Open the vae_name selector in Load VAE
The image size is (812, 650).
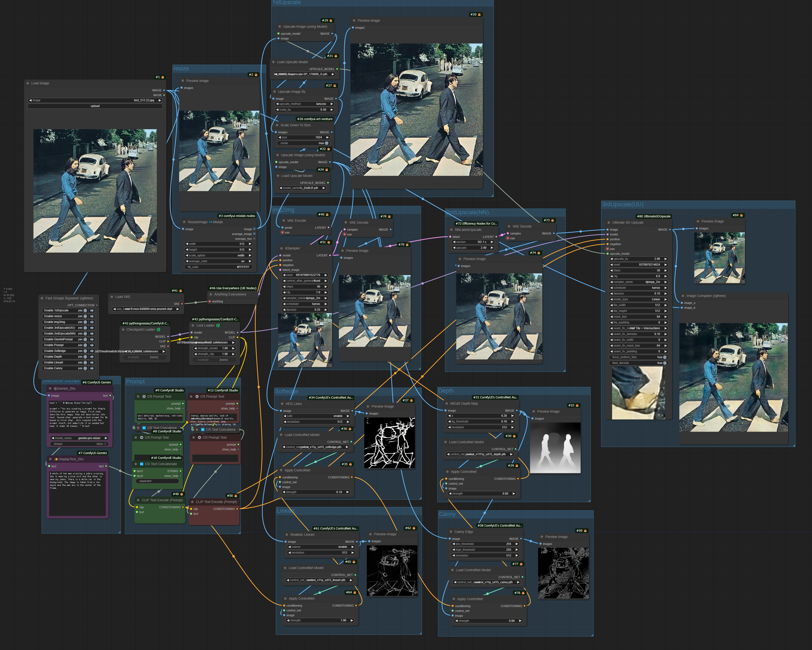146,309
